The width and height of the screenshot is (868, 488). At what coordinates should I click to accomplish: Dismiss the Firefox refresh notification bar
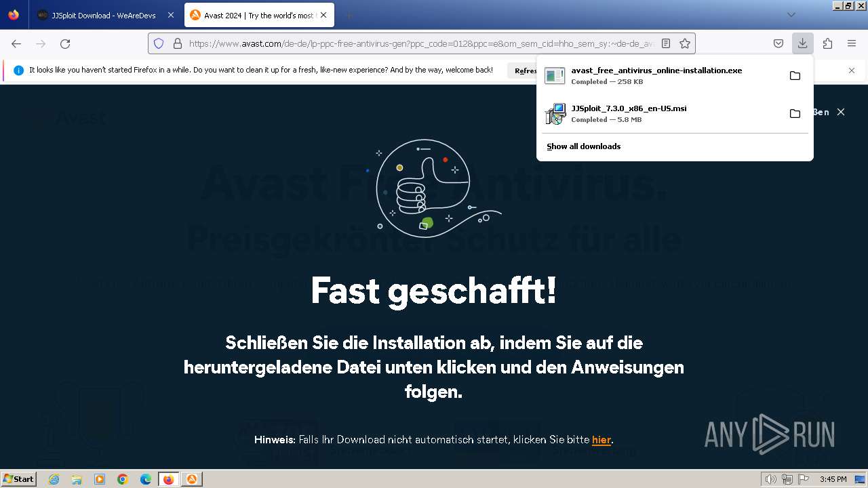852,70
